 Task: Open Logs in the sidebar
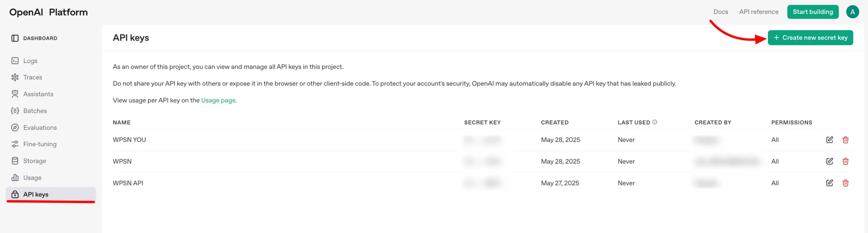click(x=30, y=61)
